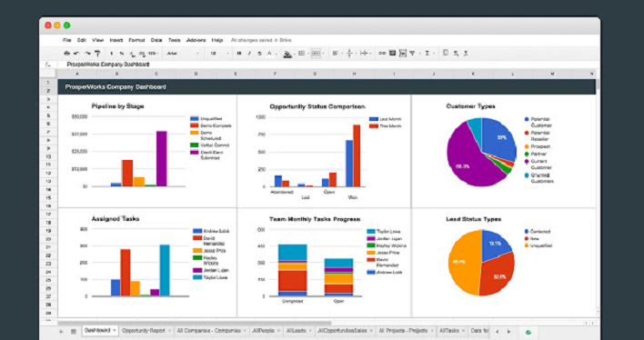Open the Format menu
The image size is (644, 340).
pyautogui.click(x=136, y=40)
